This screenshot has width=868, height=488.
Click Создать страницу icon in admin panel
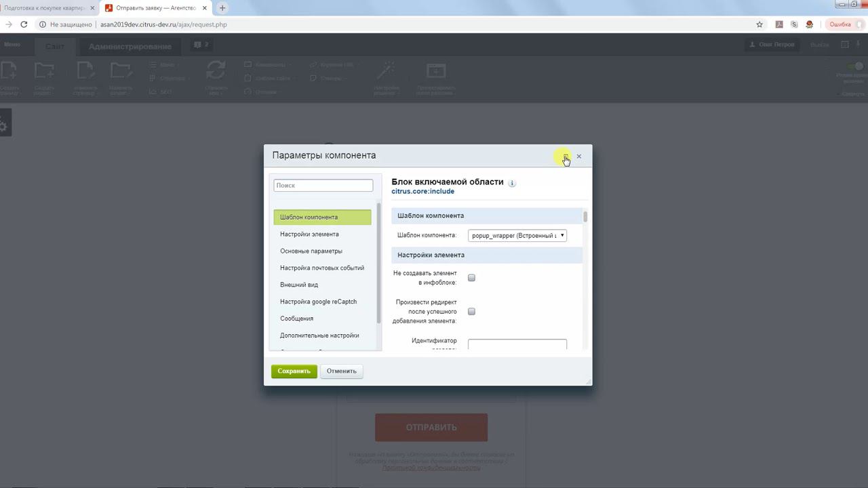click(x=9, y=71)
